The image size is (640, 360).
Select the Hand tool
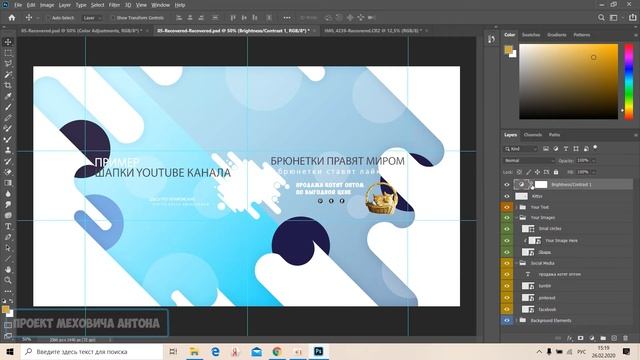coord(8,269)
